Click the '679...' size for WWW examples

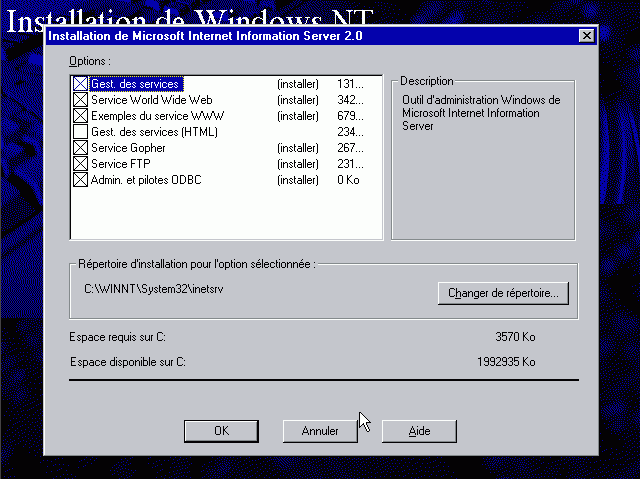pos(350,116)
